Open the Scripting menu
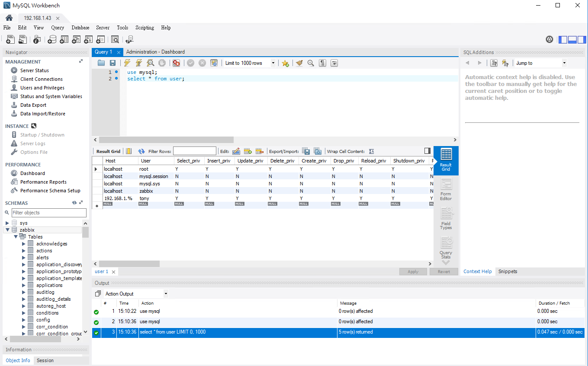The width and height of the screenshot is (588, 366). click(x=145, y=28)
